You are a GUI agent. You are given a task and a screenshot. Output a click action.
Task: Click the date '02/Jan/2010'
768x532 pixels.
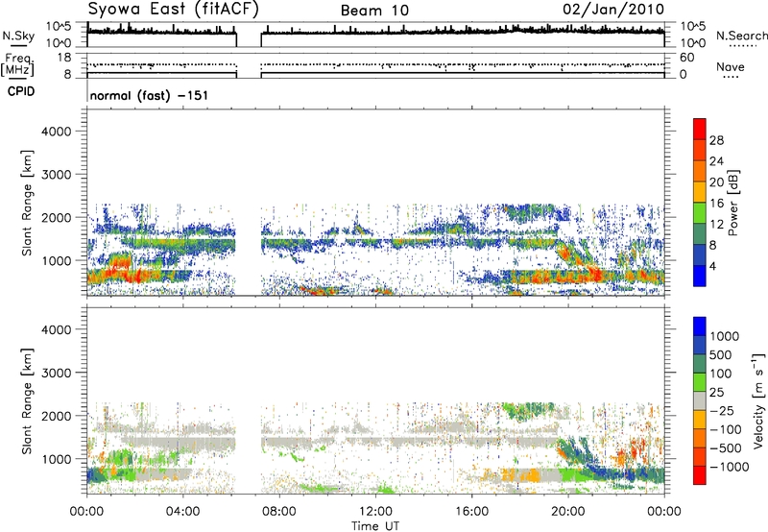(x=613, y=10)
